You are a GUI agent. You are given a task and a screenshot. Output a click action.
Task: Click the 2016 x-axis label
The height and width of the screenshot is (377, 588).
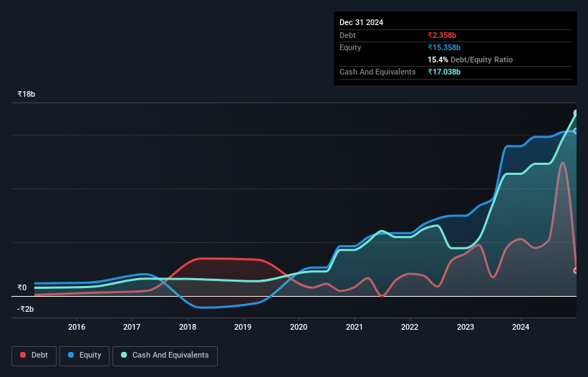77,327
